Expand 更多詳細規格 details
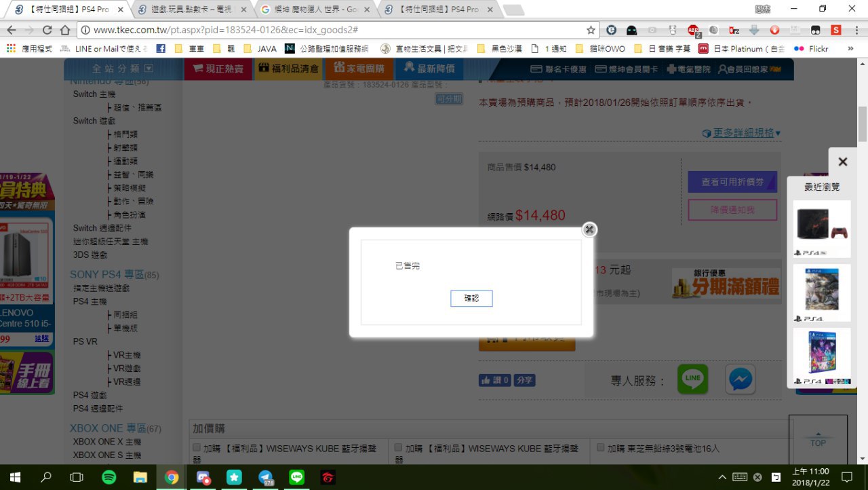Screen dimensions: 868x490 742,133
